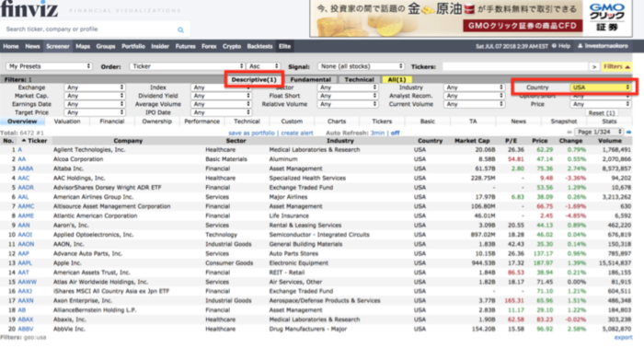Open the Price filter dropdown

pyautogui.click(x=600, y=104)
